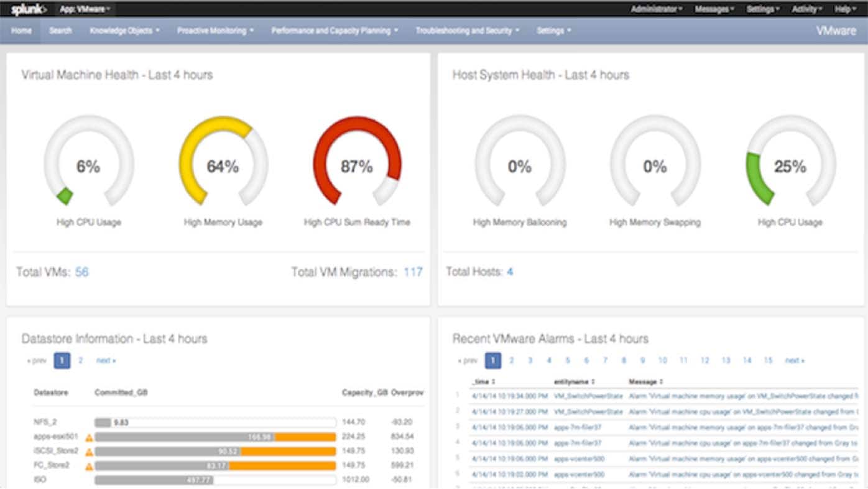Select current page 1 in VMware Alarms
This screenshot has width=868, height=489.
[493, 360]
